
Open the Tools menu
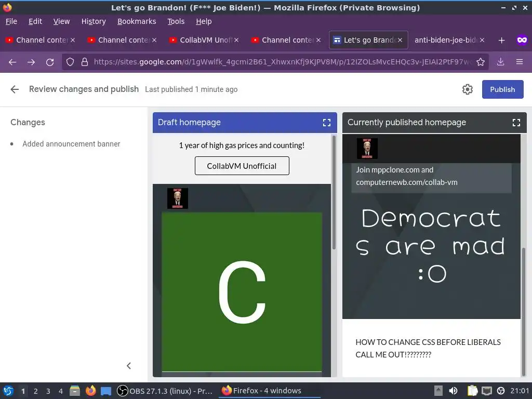(176, 21)
